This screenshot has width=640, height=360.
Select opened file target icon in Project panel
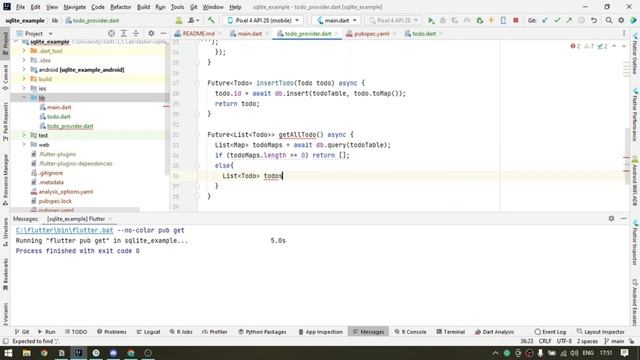tap(111, 33)
